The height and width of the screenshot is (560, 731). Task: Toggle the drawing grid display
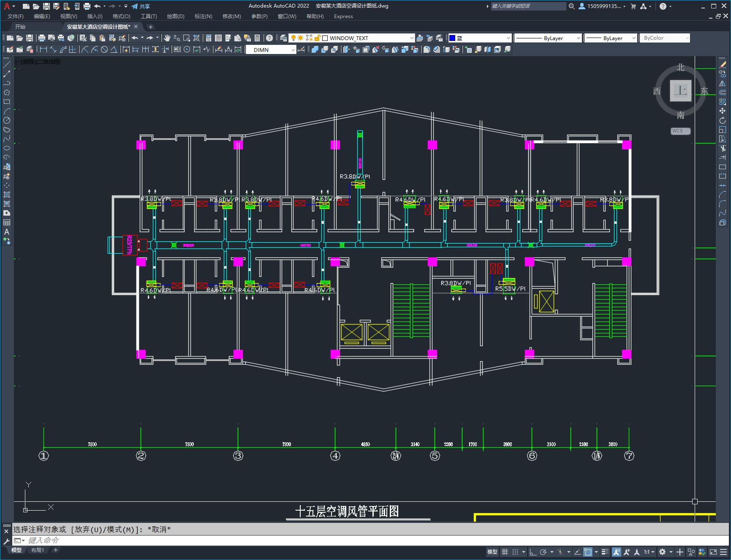click(x=505, y=552)
